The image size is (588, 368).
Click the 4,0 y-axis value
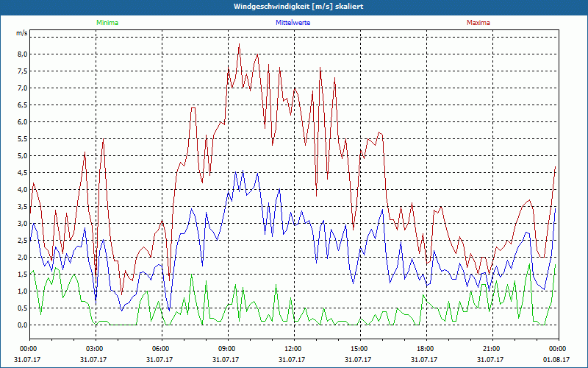(23, 189)
